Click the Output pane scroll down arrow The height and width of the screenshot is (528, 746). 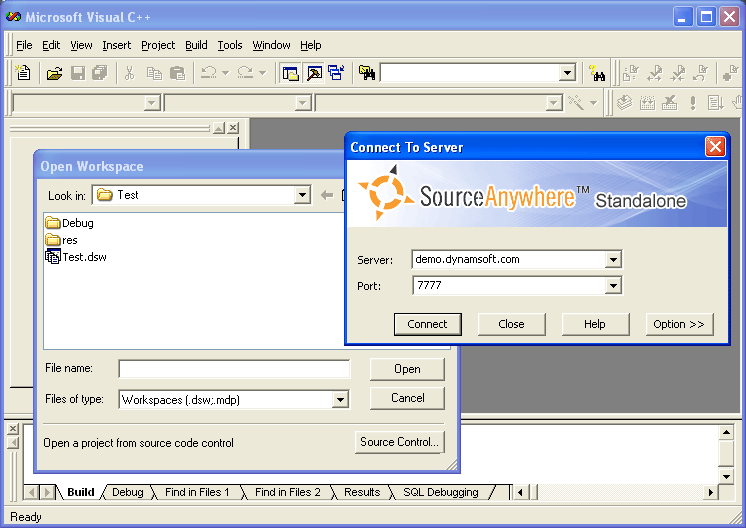pyautogui.click(x=726, y=476)
